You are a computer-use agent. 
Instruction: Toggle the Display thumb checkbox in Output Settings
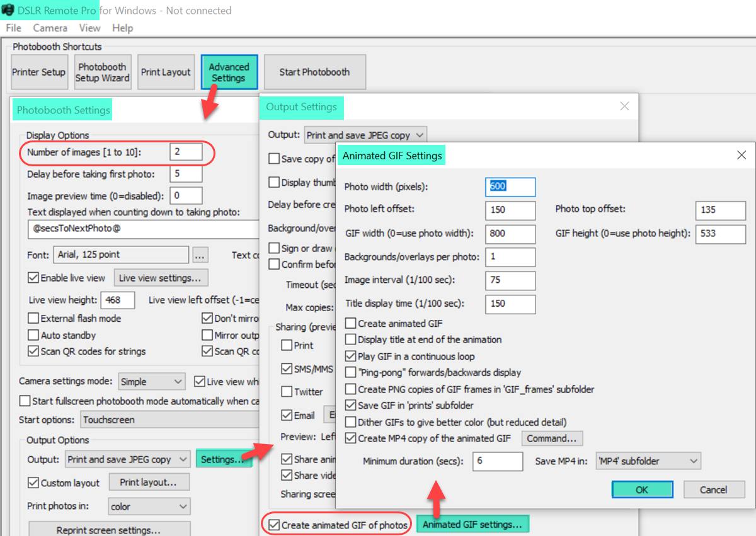point(274,183)
